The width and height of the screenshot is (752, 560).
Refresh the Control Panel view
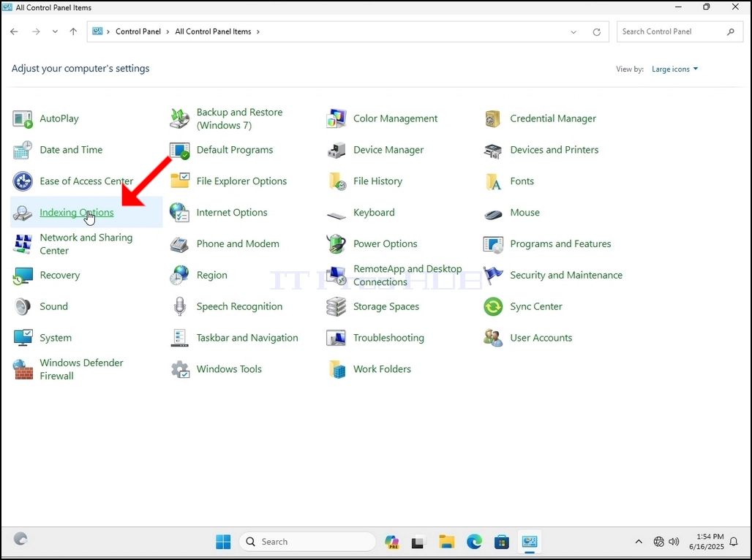(x=597, y=32)
